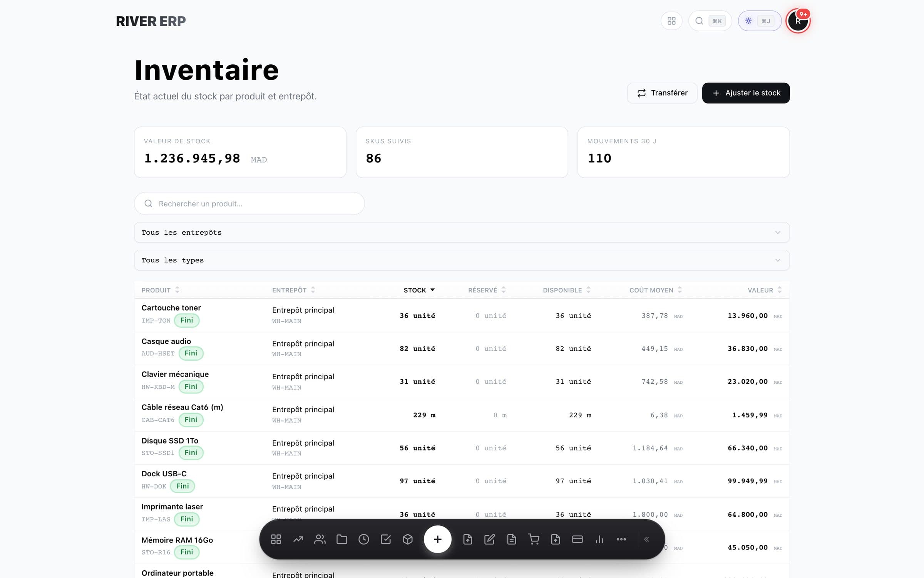Open the clock icon in bottom dock
The height and width of the screenshot is (578, 924).
364,539
